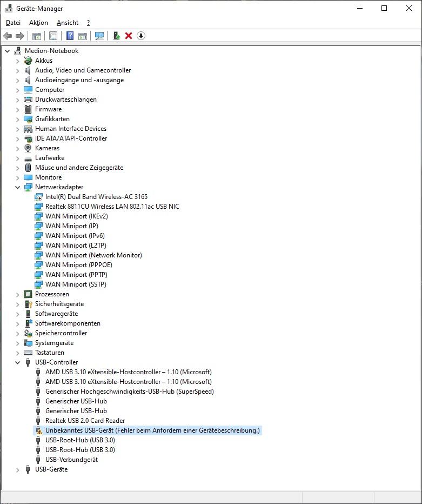Expand the Softwarekomponenten category
Viewport: 422px width, 504px height.
click(17, 324)
